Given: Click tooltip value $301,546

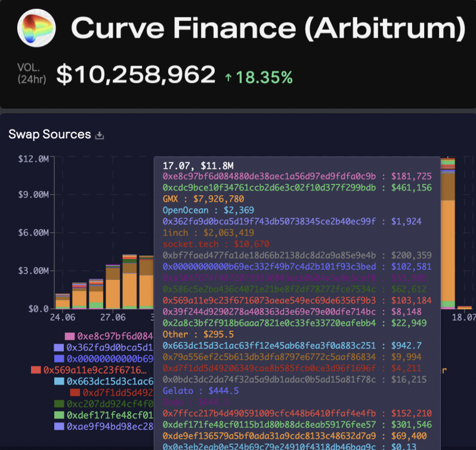Looking at the screenshot, I should [x=412, y=424].
